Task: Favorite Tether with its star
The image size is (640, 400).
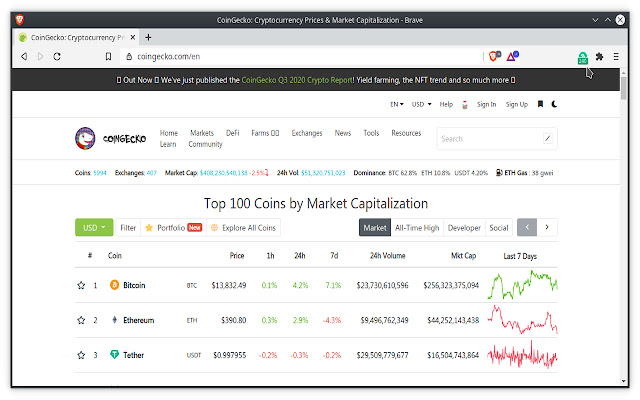Action: click(x=81, y=355)
